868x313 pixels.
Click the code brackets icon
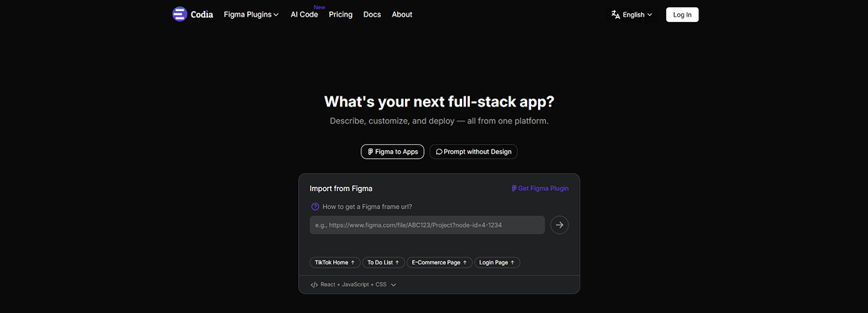314,285
